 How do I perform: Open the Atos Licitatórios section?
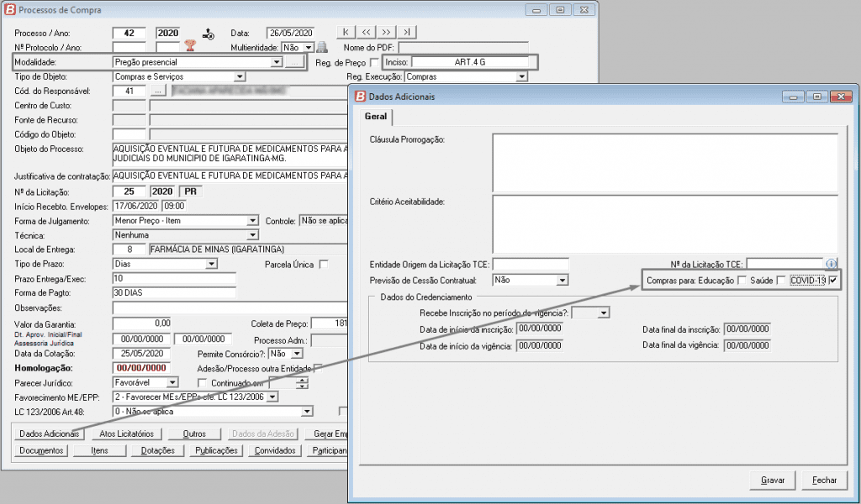coord(127,433)
